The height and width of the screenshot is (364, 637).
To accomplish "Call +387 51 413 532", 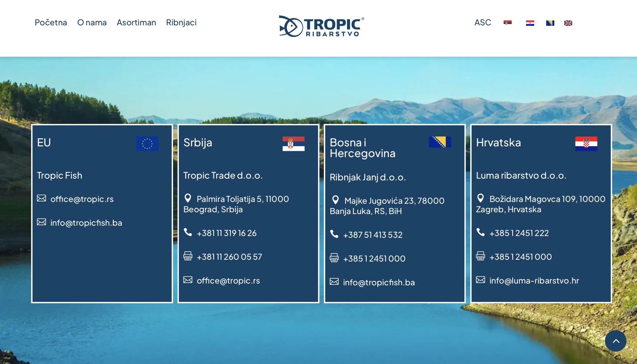I will [x=373, y=235].
